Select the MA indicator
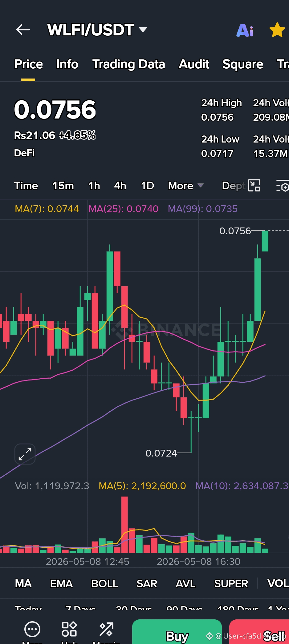The height and width of the screenshot is (644, 289). pyautogui.click(x=23, y=583)
